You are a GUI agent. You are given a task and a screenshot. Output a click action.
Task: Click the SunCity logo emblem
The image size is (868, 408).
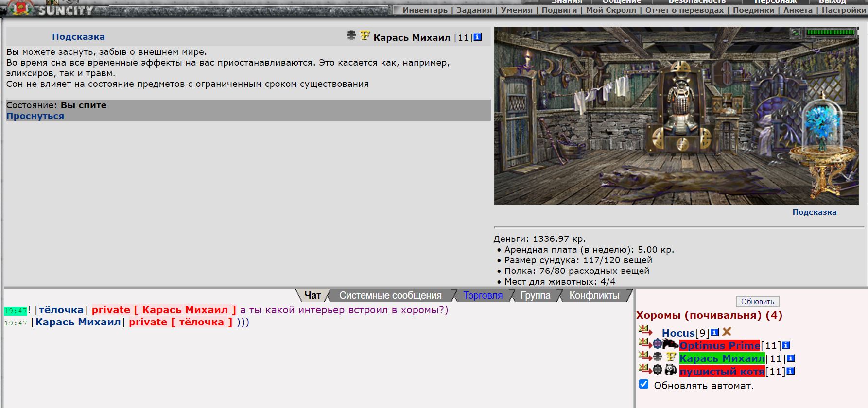(20, 8)
